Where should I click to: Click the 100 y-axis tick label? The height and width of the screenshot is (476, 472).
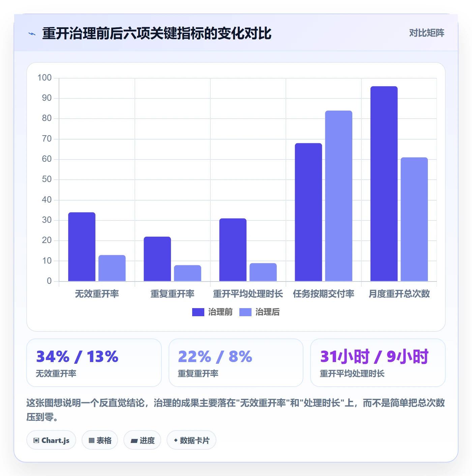point(45,78)
